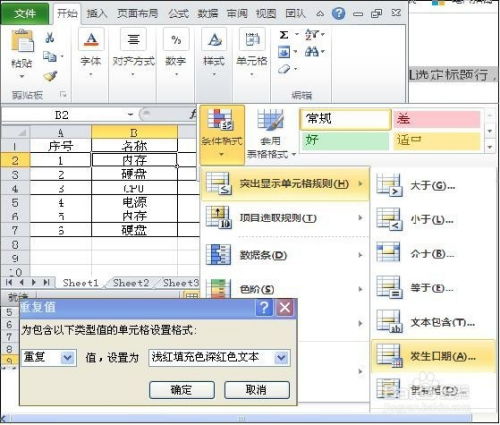This screenshot has height=425, width=500.
Task: Open the 条件格式 conditional formatting button
Action: pos(222,134)
